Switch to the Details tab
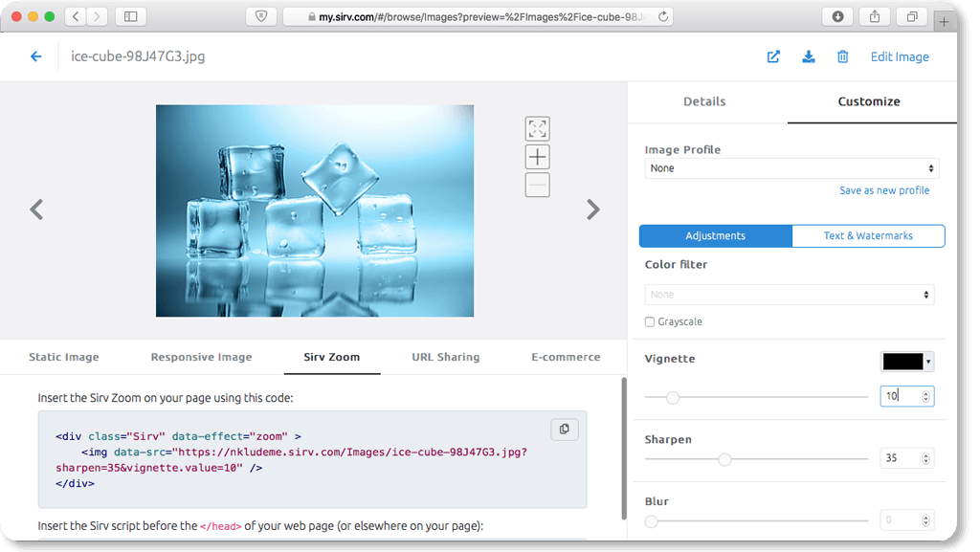The height and width of the screenshot is (552, 980). [704, 101]
